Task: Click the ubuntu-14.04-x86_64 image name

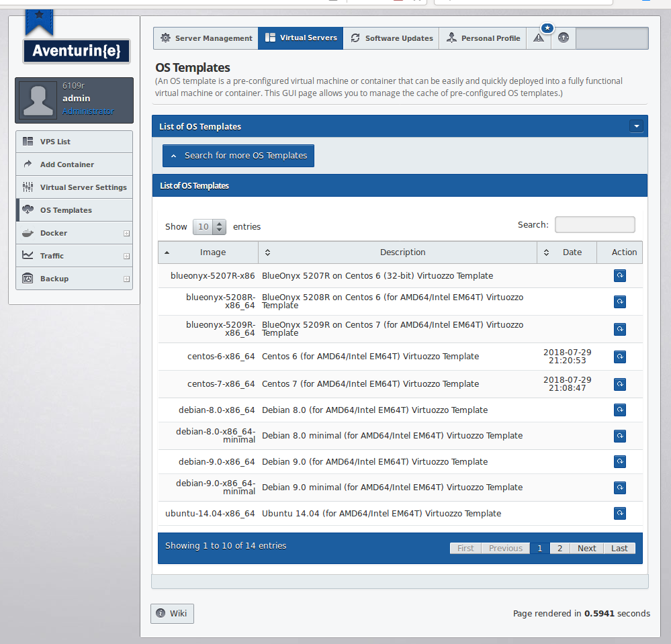Action: click(210, 514)
